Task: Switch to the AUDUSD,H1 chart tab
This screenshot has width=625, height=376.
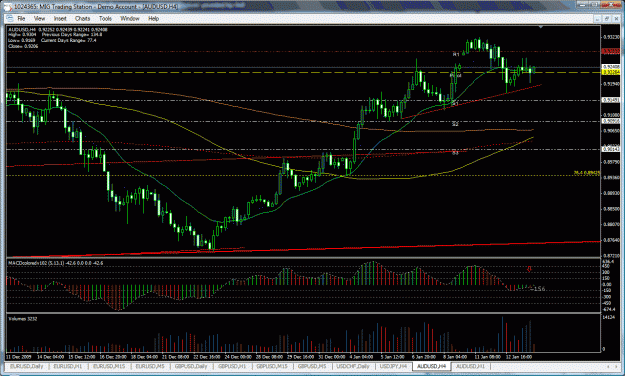Action: tap(470, 366)
